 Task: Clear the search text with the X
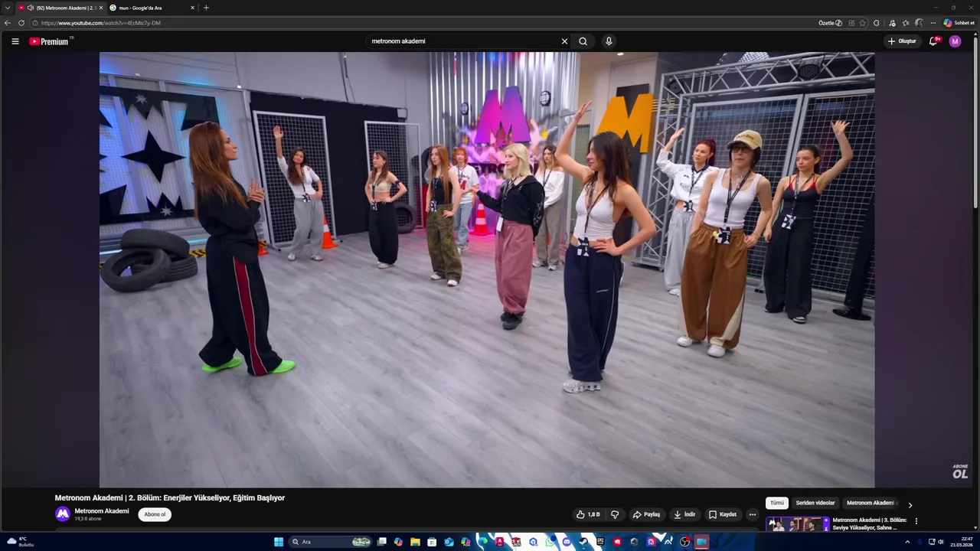click(x=565, y=41)
